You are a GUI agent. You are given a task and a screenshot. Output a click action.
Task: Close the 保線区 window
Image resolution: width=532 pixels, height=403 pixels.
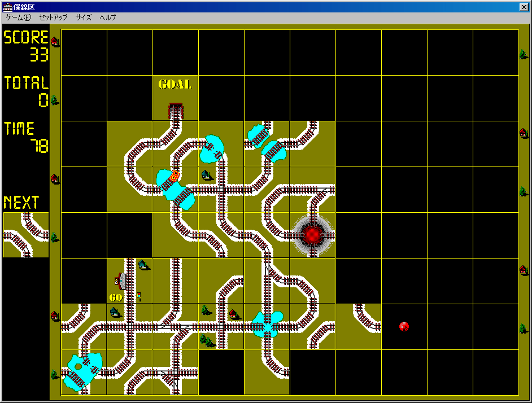pyautogui.click(x=524, y=7)
